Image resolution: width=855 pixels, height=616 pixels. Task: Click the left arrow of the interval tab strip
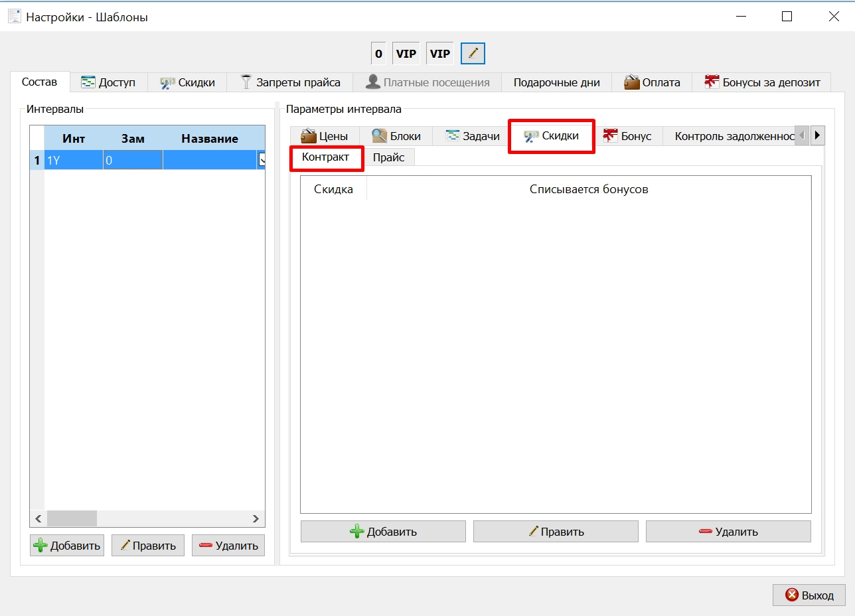802,135
